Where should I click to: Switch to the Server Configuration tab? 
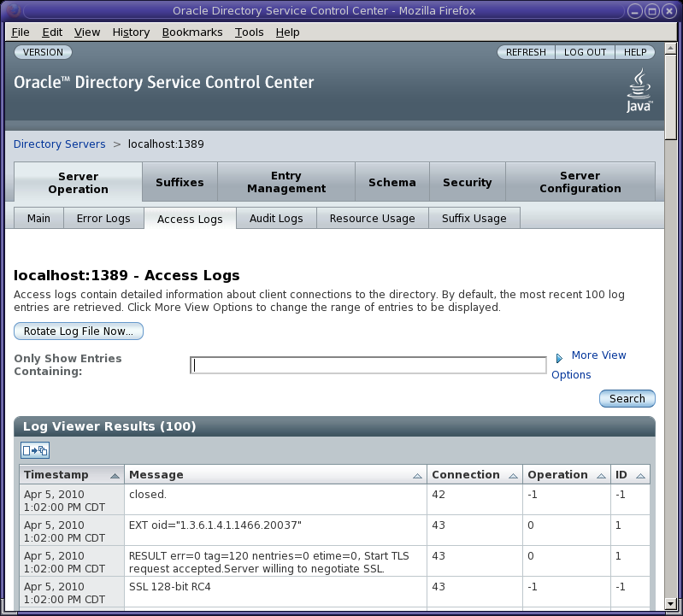[x=580, y=182]
